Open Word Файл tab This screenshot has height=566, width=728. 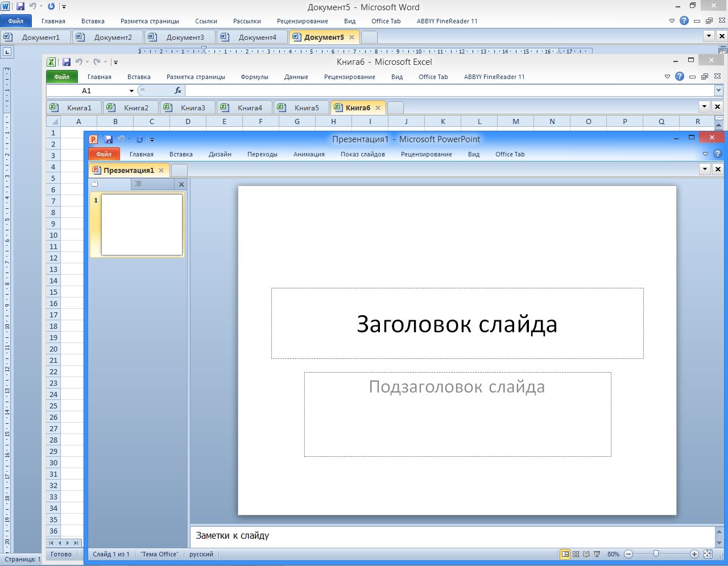coord(16,21)
